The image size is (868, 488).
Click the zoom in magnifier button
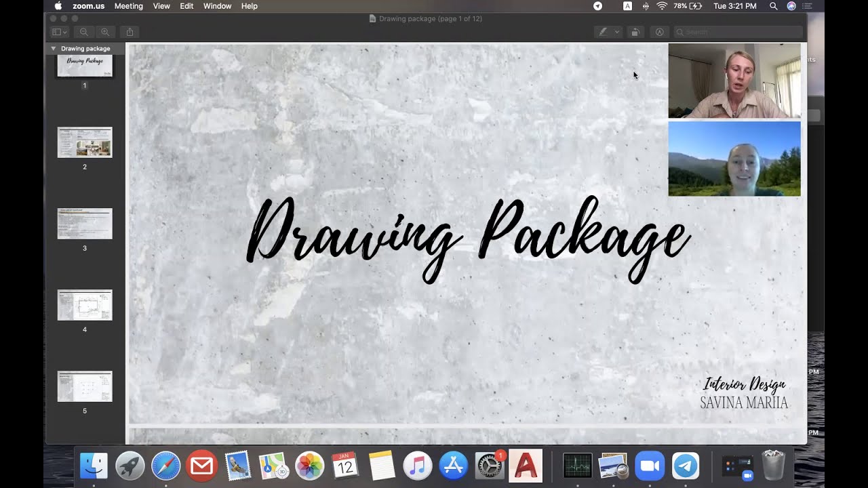[x=105, y=32]
